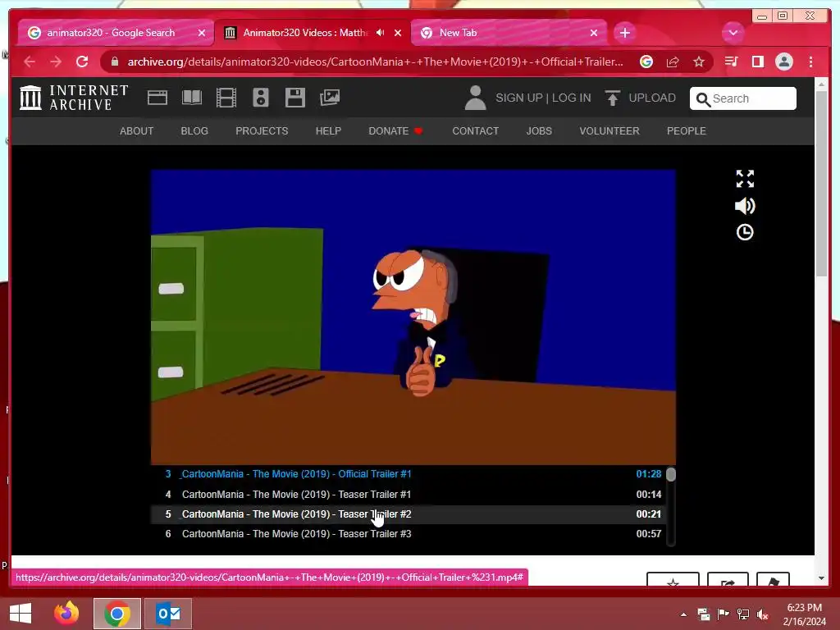Click the user avatar icon

(x=475, y=98)
